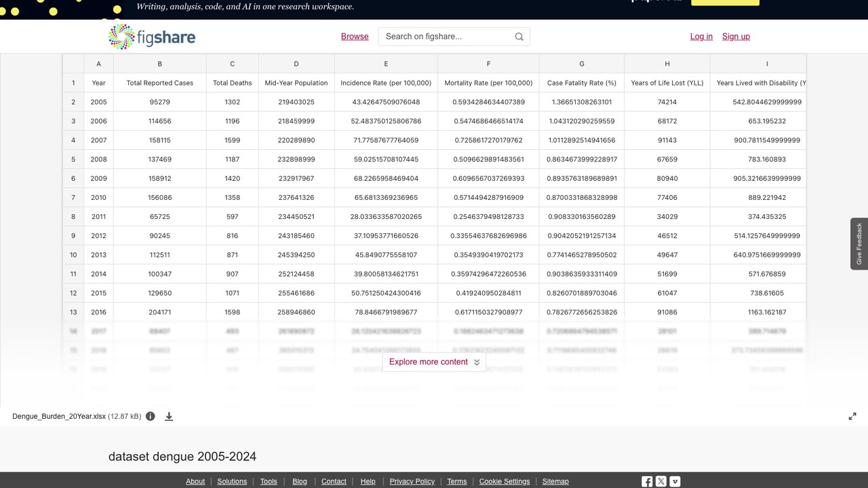Click the Dengue_Burden_20Year.xlsx file name

point(59,416)
